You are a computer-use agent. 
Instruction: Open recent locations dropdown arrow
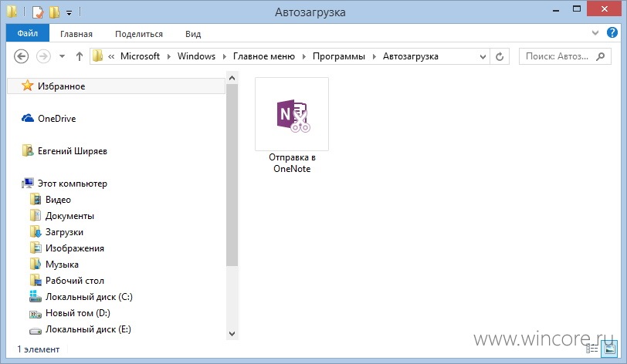coord(62,56)
